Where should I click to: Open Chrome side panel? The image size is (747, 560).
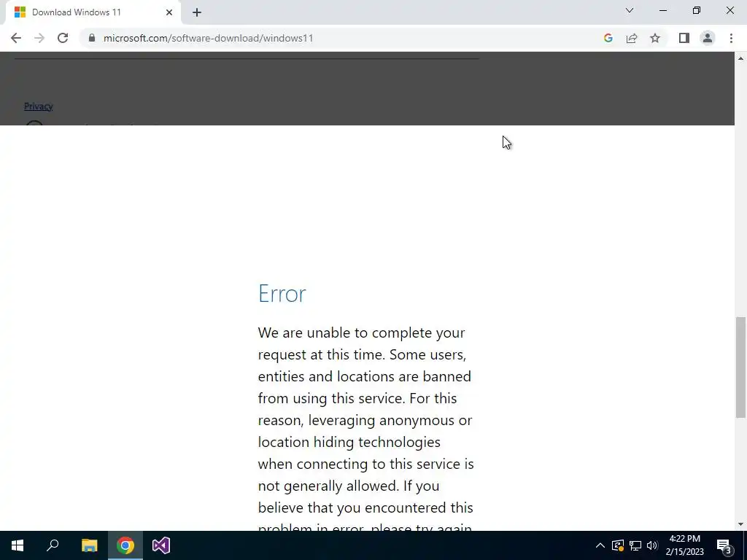tap(684, 38)
